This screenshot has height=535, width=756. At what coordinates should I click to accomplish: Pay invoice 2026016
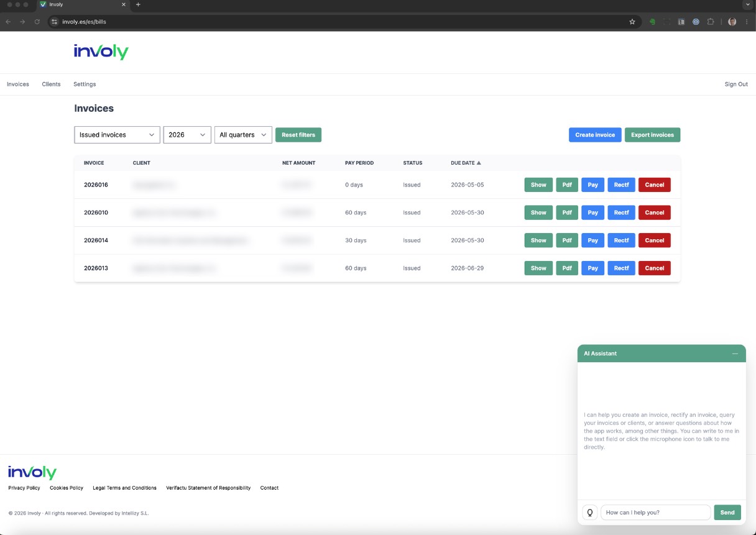[x=593, y=185]
